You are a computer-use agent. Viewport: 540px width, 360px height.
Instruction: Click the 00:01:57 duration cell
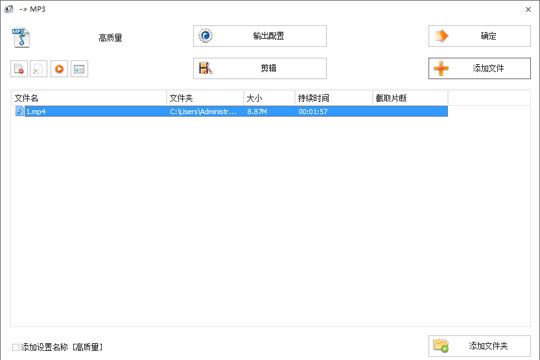[313, 112]
